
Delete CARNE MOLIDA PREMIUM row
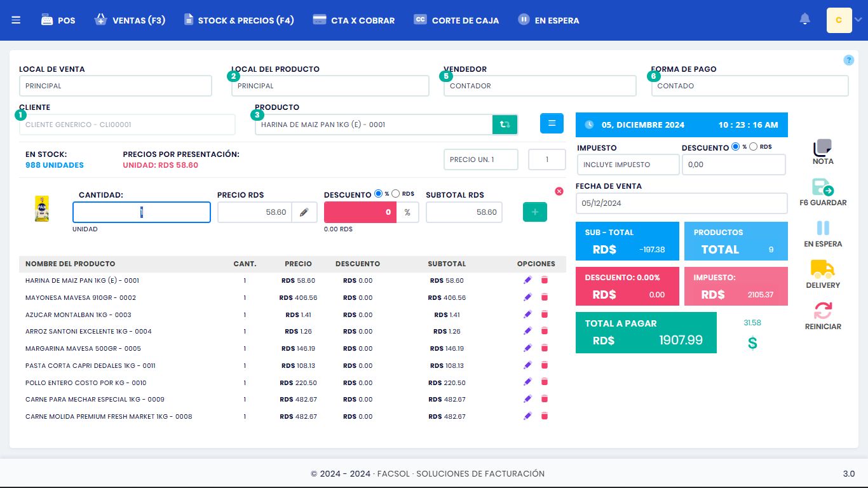pyautogui.click(x=544, y=416)
